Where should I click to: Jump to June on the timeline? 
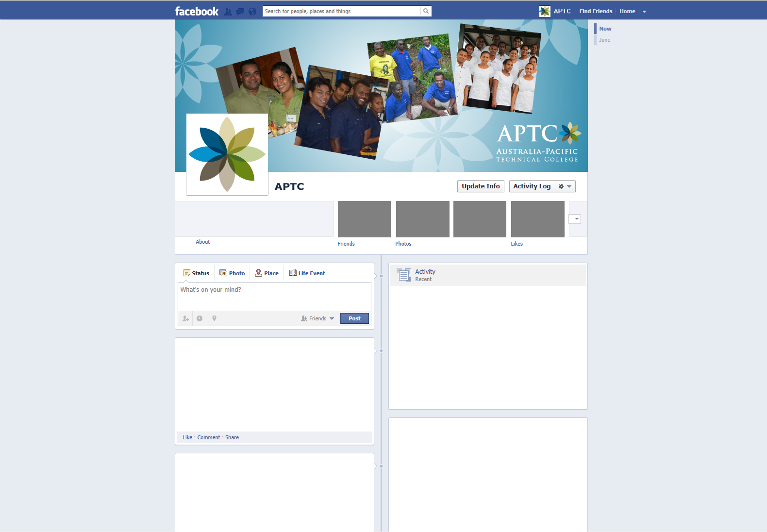click(604, 40)
